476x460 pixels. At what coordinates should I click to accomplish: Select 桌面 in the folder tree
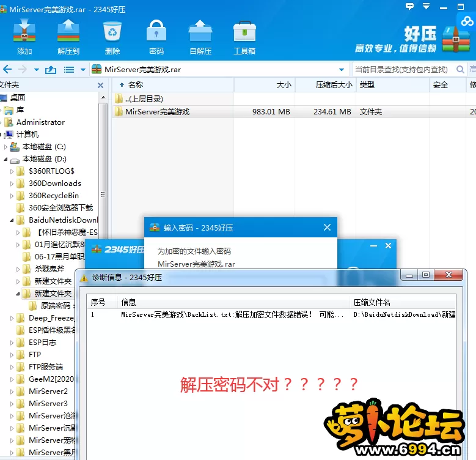click(x=18, y=98)
